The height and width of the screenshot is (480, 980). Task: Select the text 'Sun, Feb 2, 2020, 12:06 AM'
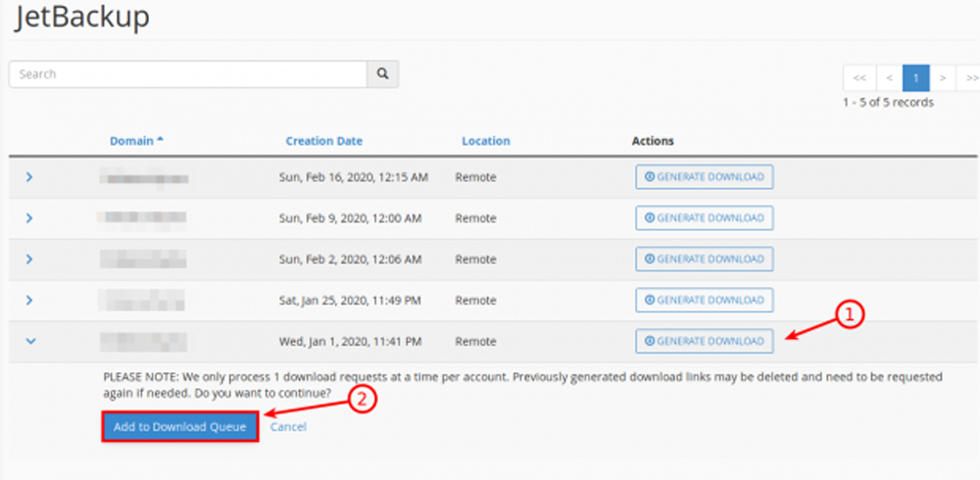tap(350, 260)
